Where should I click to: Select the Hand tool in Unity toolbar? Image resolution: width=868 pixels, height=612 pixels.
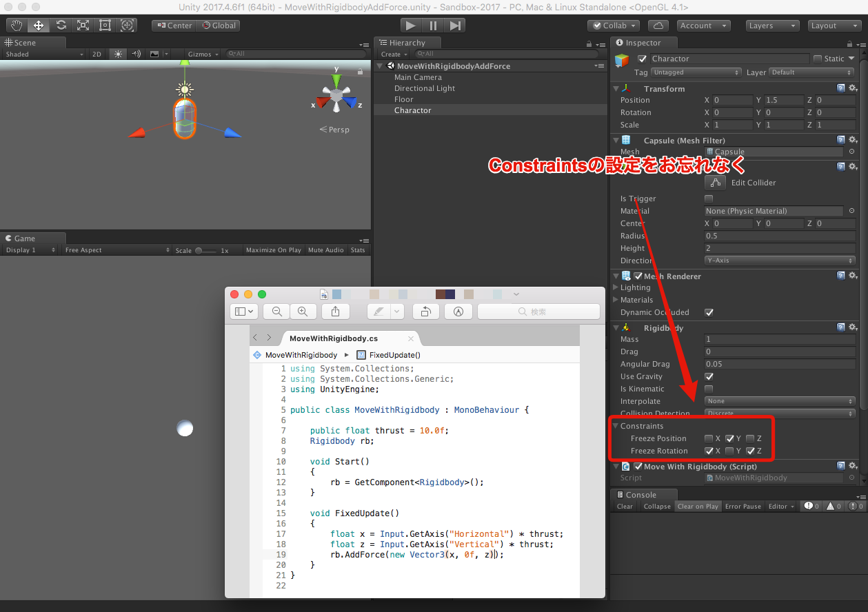click(x=17, y=25)
